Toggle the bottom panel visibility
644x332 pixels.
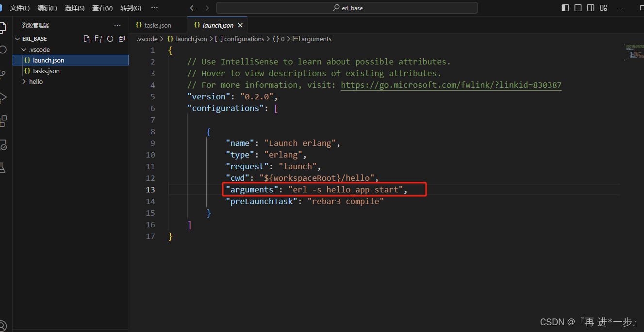point(578,8)
